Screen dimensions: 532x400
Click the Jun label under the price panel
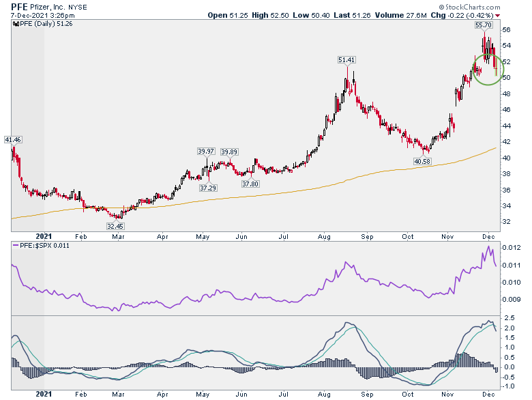point(241,237)
